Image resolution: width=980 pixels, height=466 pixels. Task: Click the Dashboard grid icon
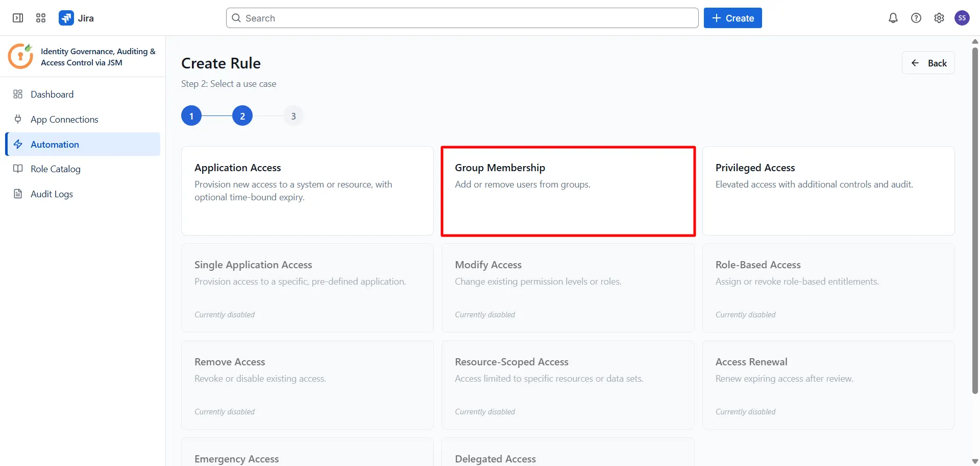18,94
